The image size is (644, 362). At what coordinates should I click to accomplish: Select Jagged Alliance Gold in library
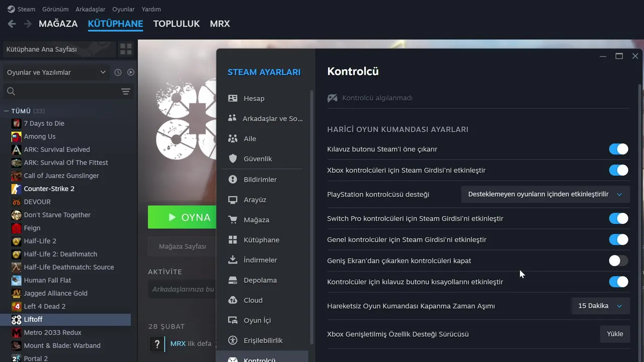tap(55, 293)
